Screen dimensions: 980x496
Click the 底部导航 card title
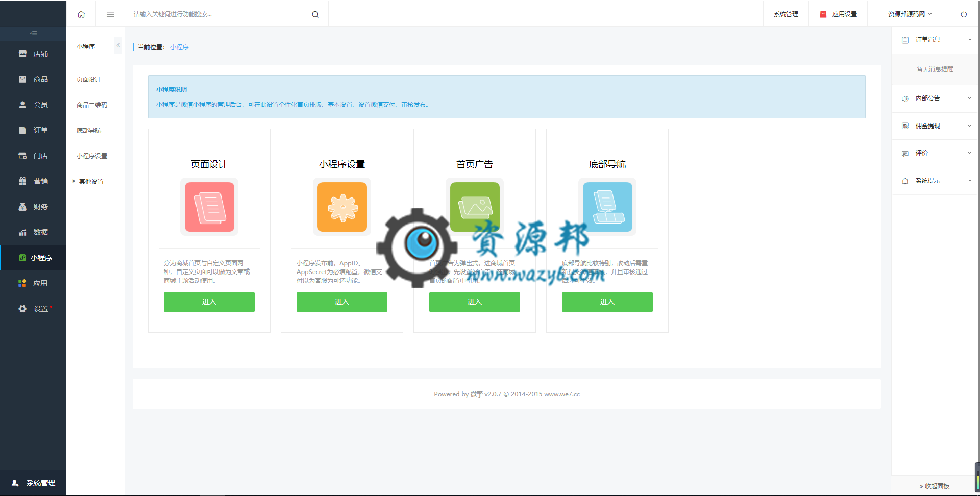[607, 164]
